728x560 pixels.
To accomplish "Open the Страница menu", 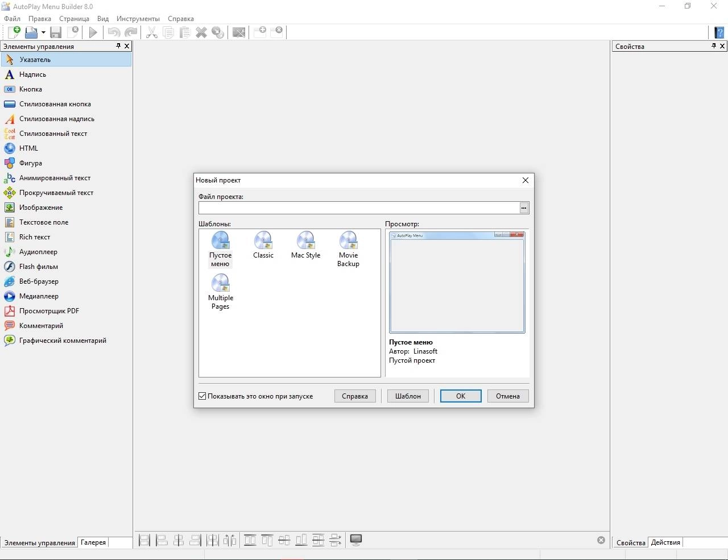I will 74,19.
